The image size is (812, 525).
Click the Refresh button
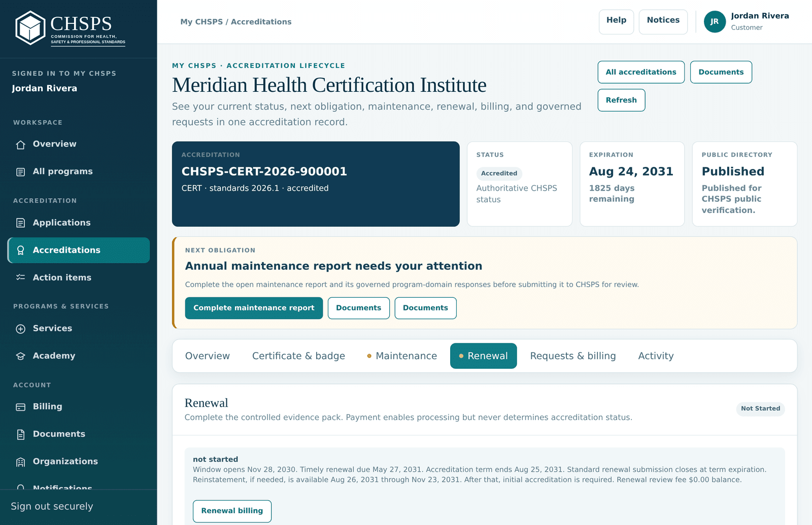[x=621, y=100]
